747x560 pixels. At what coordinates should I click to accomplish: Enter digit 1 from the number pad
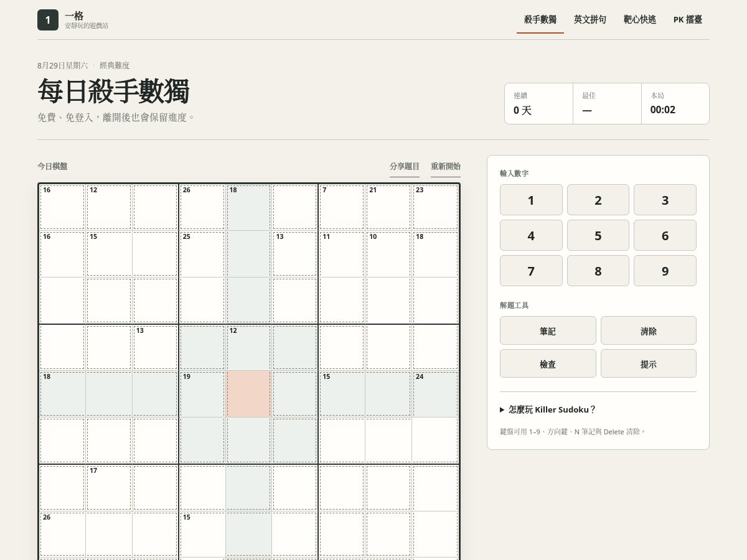(531, 200)
